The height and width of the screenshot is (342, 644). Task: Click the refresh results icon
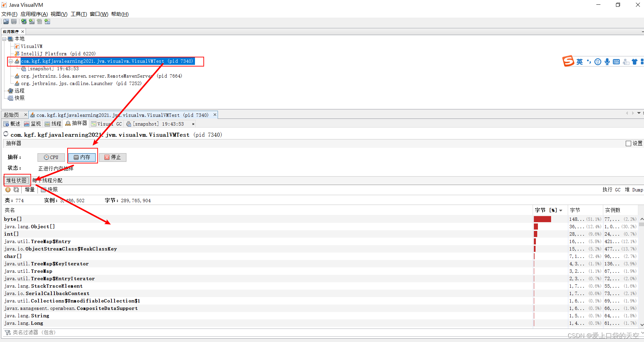tap(16, 190)
